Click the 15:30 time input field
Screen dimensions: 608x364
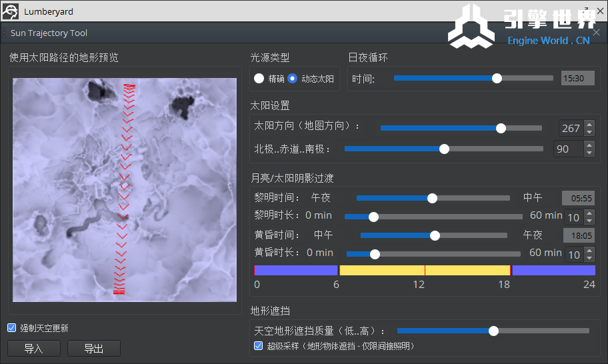pyautogui.click(x=577, y=79)
